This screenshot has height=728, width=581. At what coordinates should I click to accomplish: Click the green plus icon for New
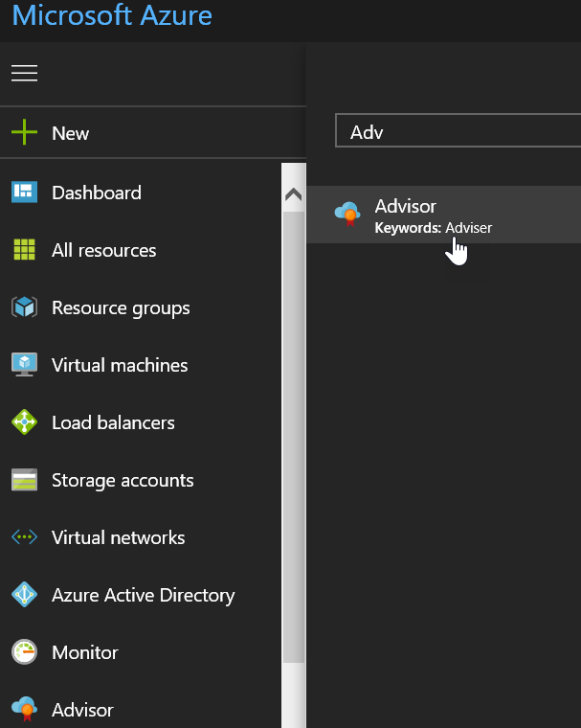(x=24, y=133)
